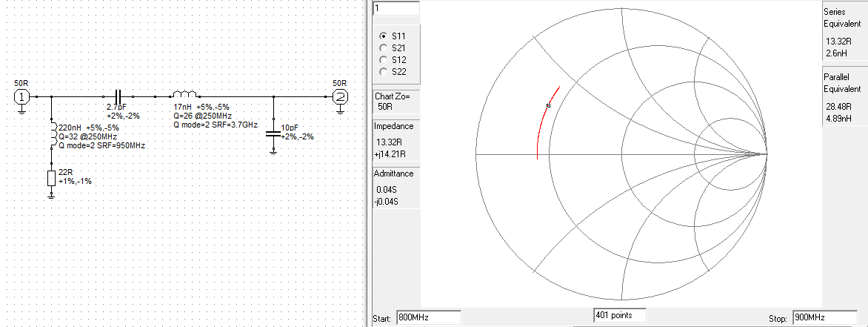Click the 50R label above port 1
The width and height of the screenshot is (868, 327).
pos(21,83)
